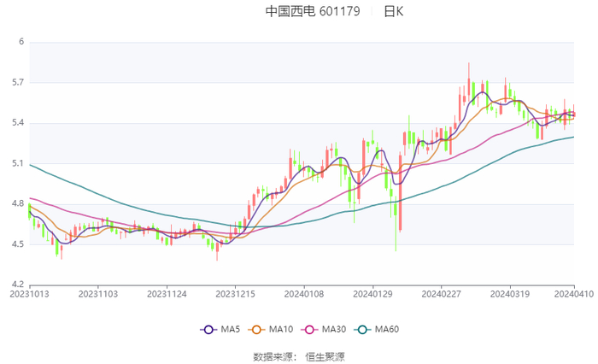Click the 6 price level at axis top
Image resolution: width=598 pixels, height=364 pixels.
pos(21,42)
